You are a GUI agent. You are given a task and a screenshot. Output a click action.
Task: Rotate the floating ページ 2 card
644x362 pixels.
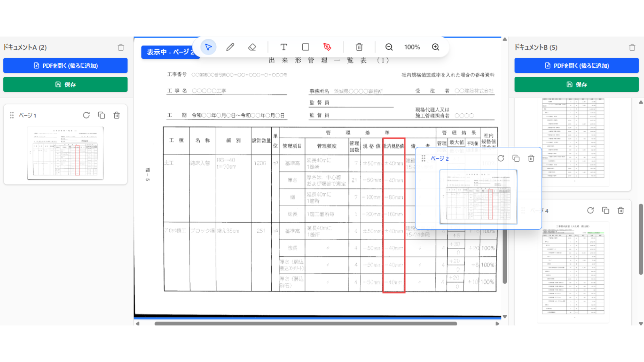[501, 158]
